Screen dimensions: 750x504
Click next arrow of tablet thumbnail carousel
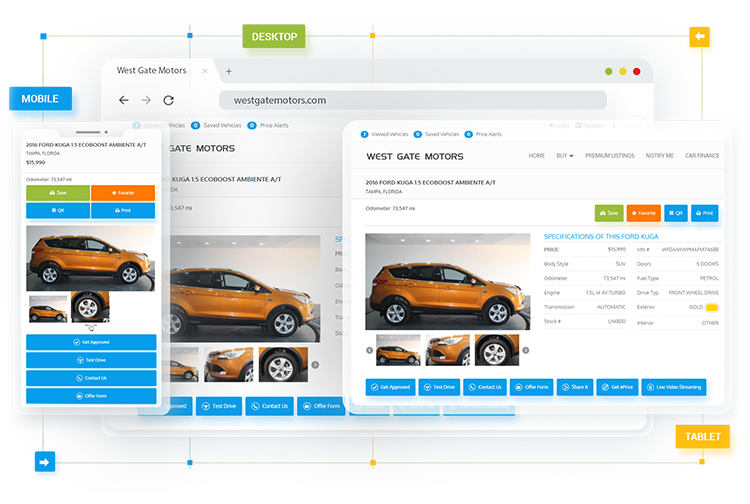pyautogui.click(x=526, y=350)
